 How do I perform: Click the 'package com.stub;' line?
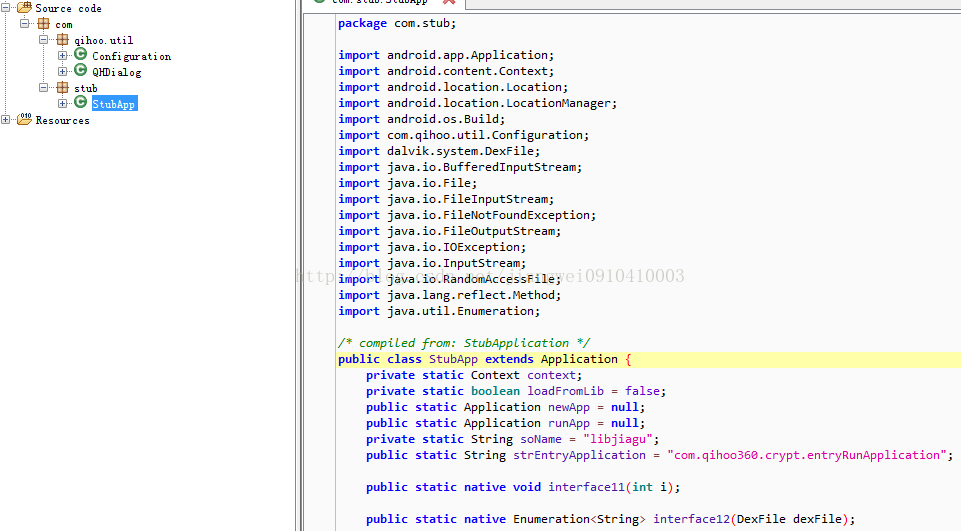coord(397,23)
